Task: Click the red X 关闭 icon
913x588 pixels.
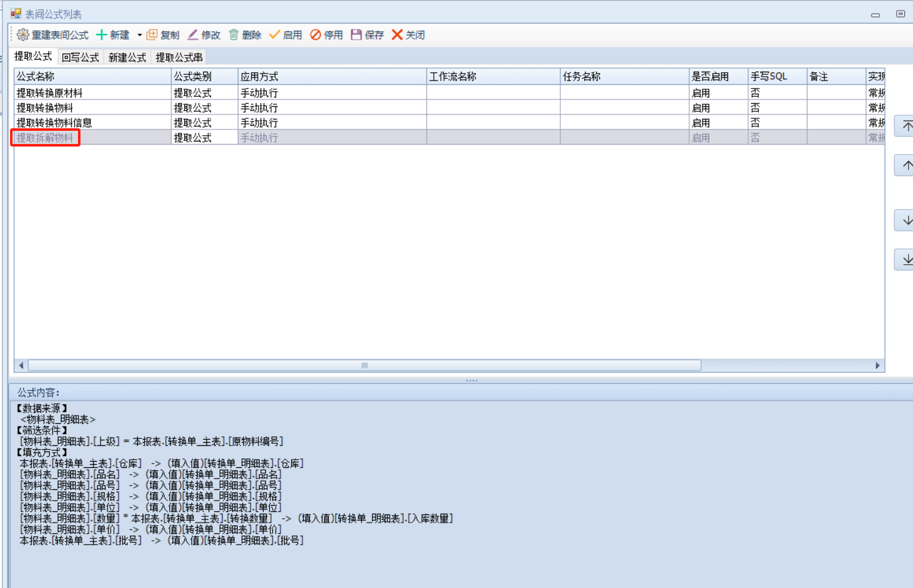Action: tap(397, 35)
